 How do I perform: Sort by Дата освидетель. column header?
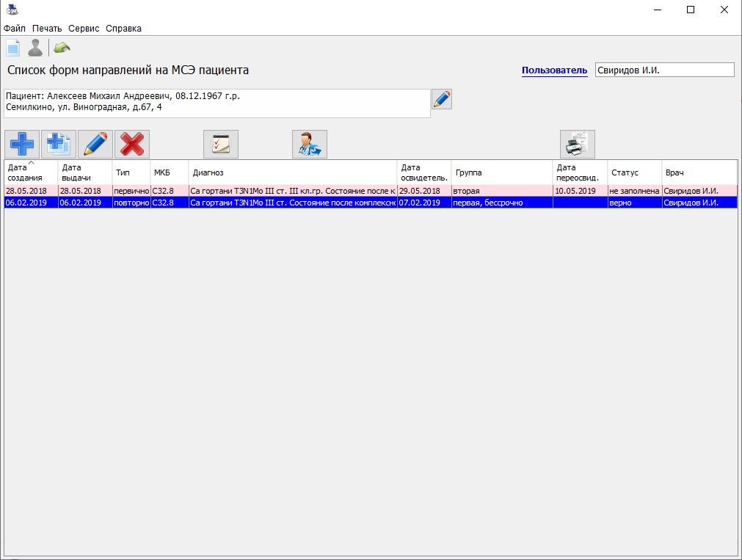pyautogui.click(x=424, y=172)
